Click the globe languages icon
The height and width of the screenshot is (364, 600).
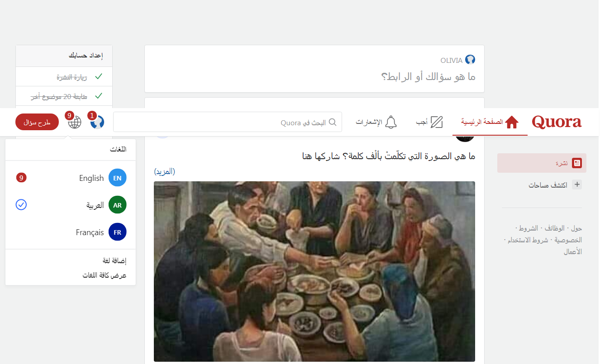click(75, 122)
